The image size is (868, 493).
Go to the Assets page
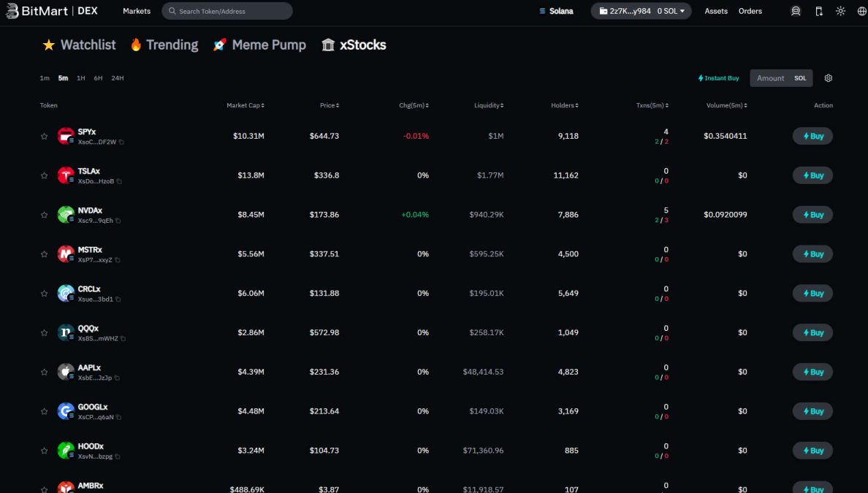point(716,11)
